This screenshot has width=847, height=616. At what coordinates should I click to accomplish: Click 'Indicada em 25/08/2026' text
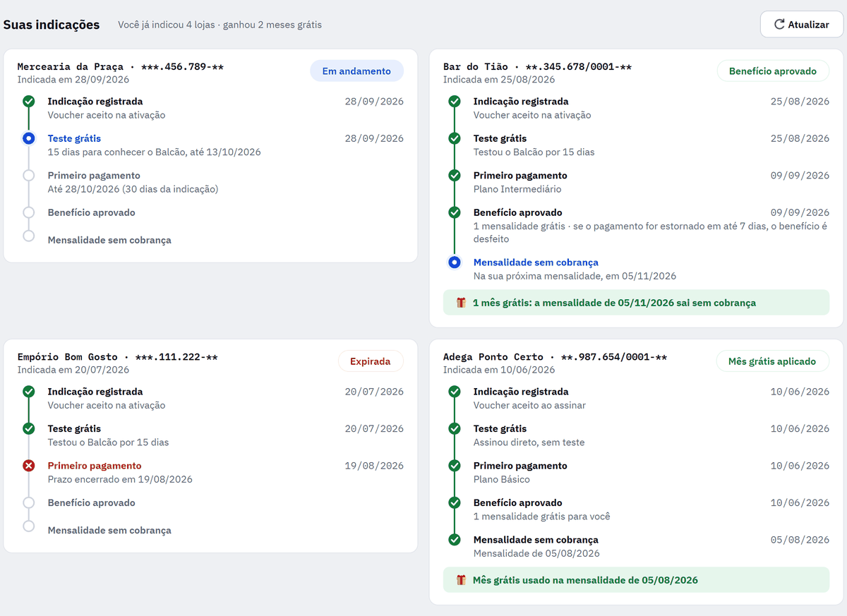point(499,80)
